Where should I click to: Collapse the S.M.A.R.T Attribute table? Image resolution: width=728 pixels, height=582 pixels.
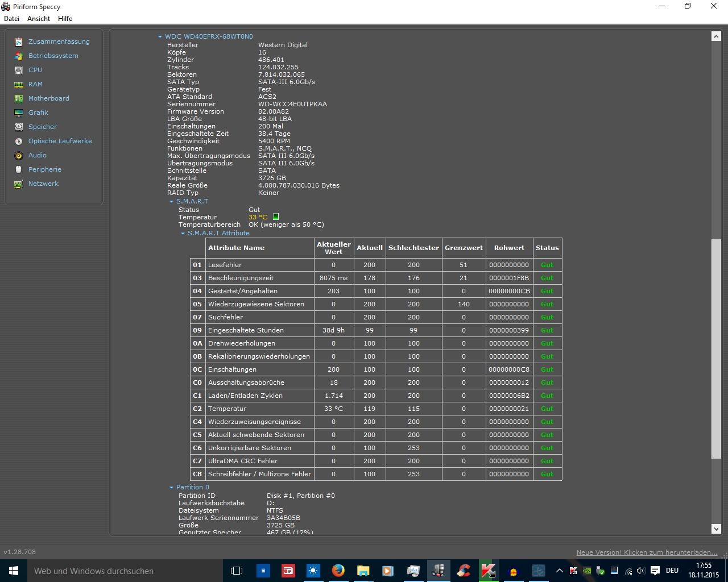coord(183,234)
